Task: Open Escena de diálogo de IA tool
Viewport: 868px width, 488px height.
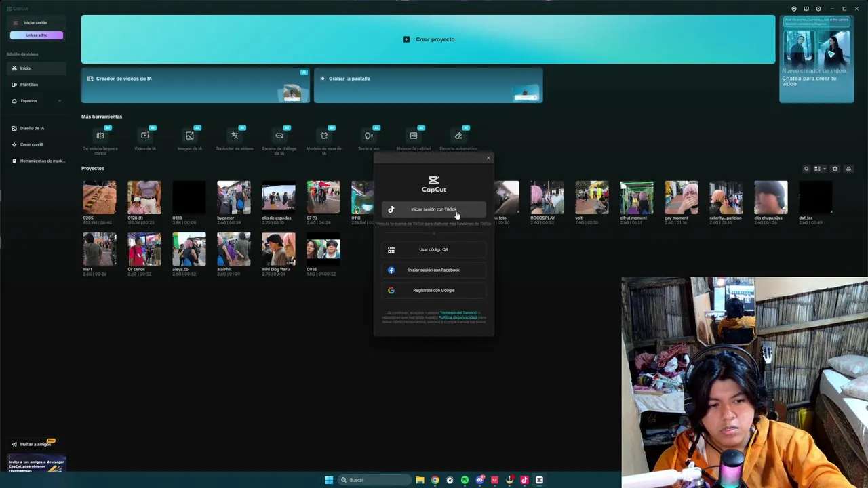Action: click(x=279, y=140)
